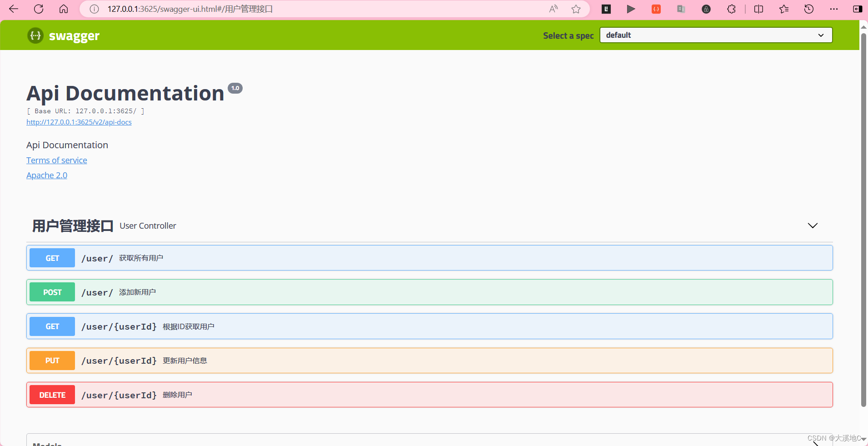Open the Copilot sidebar icon
The image size is (868, 446).
857,9
